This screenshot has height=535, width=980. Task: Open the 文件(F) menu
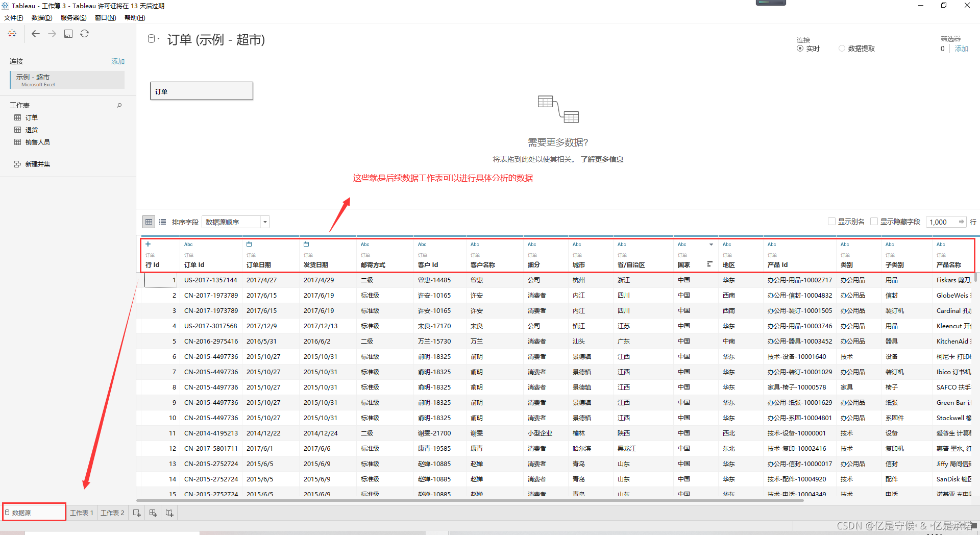click(14, 18)
